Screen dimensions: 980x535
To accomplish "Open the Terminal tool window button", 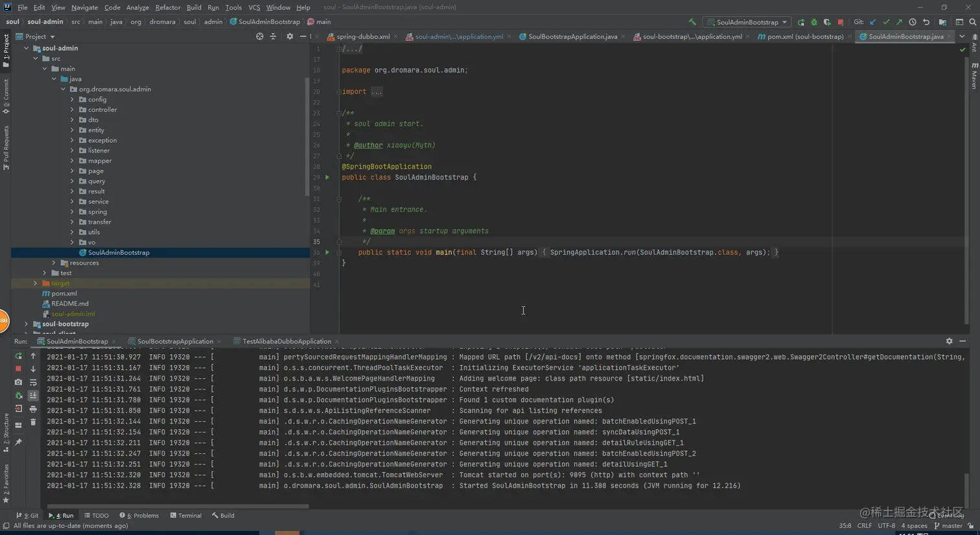I will point(186,516).
